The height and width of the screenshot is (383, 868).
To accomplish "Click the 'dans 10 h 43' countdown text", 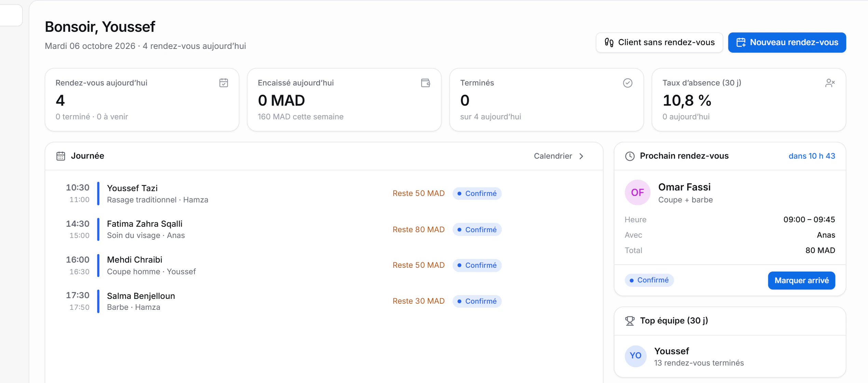I will click(812, 156).
